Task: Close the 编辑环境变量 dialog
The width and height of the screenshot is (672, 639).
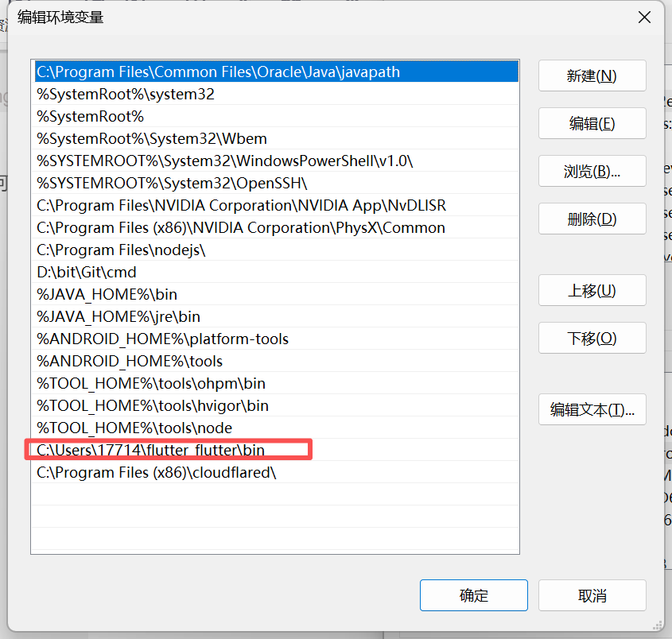Action: pos(644,17)
